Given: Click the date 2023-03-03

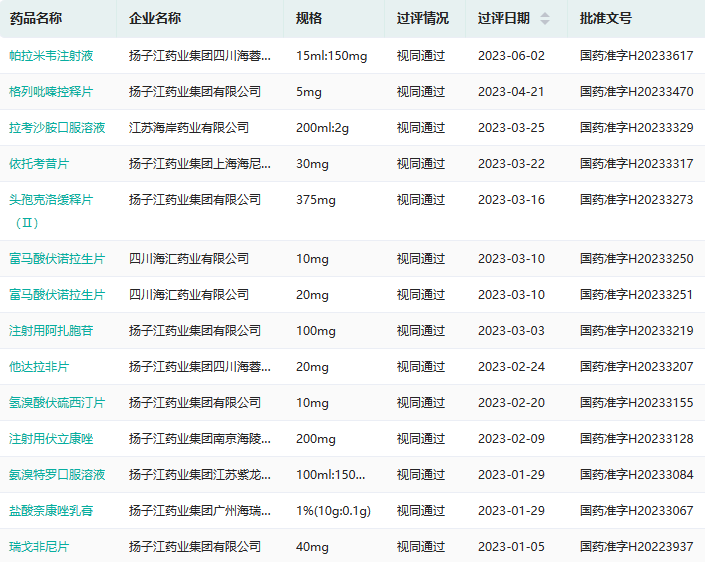Looking at the screenshot, I should coord(511,331).
